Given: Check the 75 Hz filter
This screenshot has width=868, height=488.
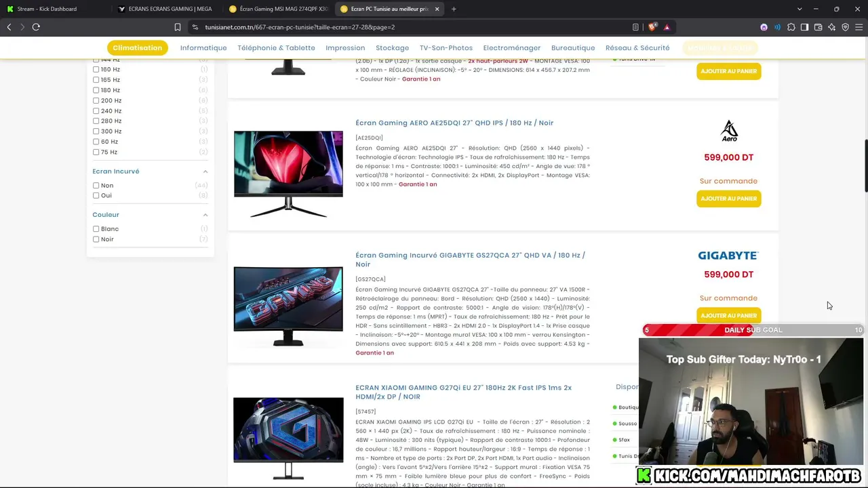Looking at the screenshot, I should tap(96, 152).
